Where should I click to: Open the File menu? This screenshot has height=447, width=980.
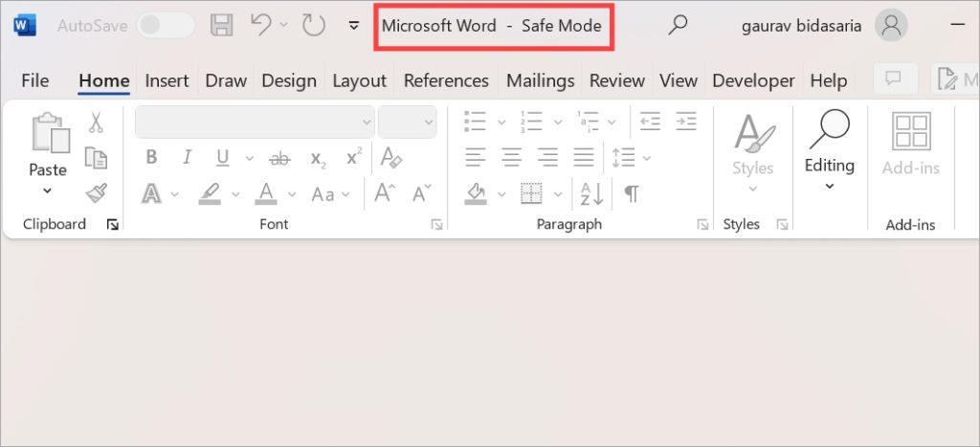point(35,80)
